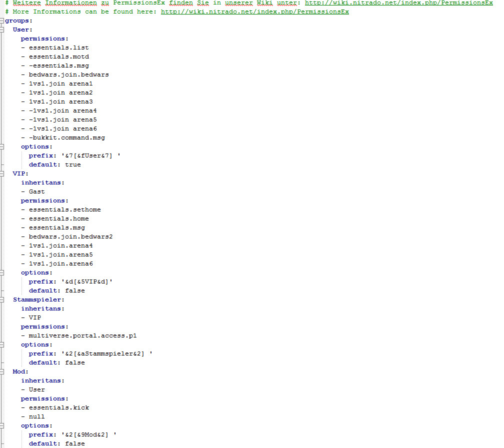The height and width of the screenshot is (448, 504).
Task: Click the 'Mod:' group key
Action: pos(20,372)
